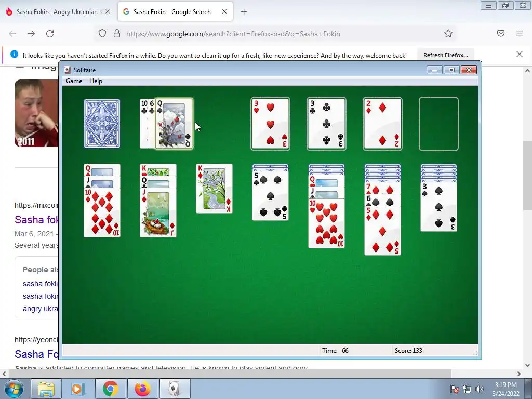Viewport: 532px width, 399px height.
Task: Reload the page in Firefox
Action: click(50, 34)
